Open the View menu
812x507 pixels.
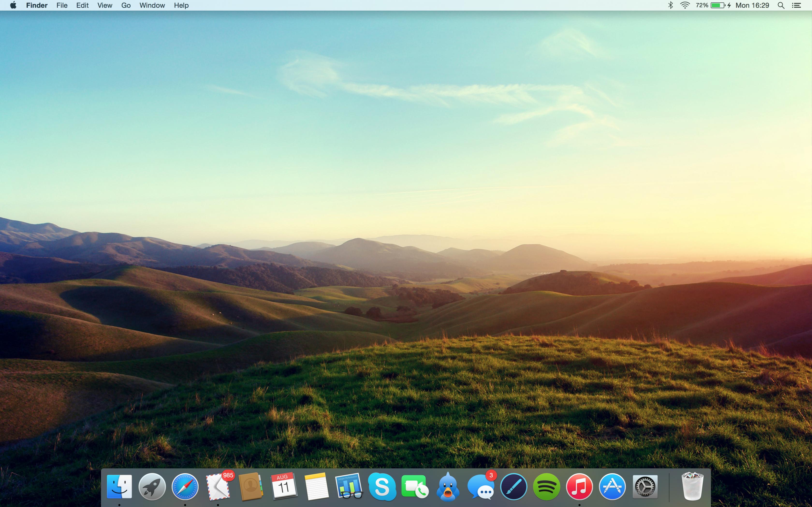tap(105, 5)
